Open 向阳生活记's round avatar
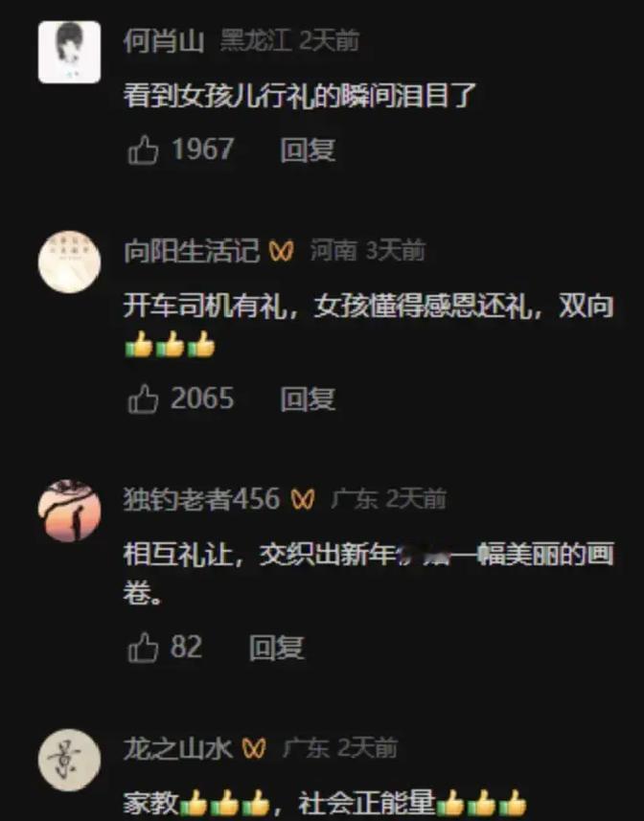Image resolution: width=644 pixels, height=821 pixels. 70,262
